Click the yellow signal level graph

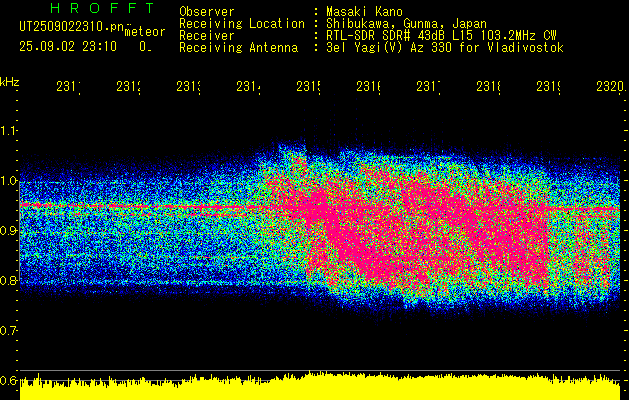320,387
